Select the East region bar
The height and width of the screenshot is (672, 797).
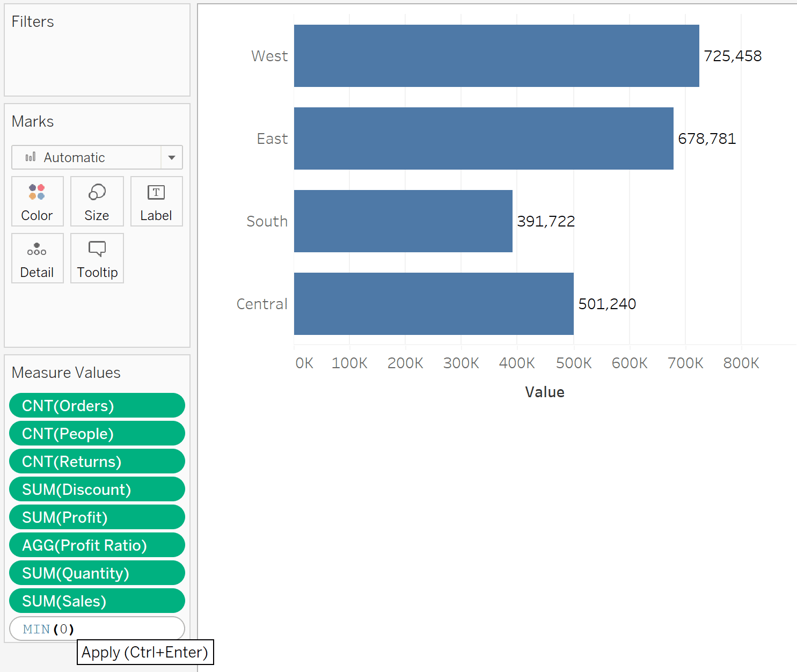click(483, 138)
